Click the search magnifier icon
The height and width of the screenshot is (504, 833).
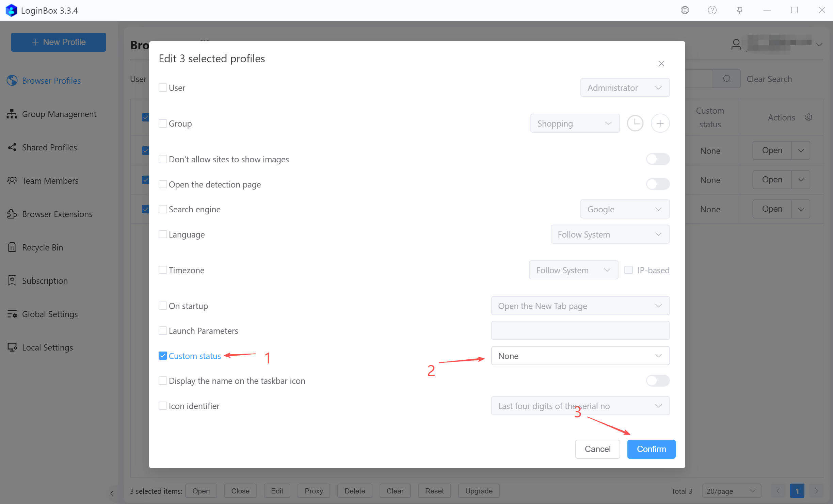(726, 79)
